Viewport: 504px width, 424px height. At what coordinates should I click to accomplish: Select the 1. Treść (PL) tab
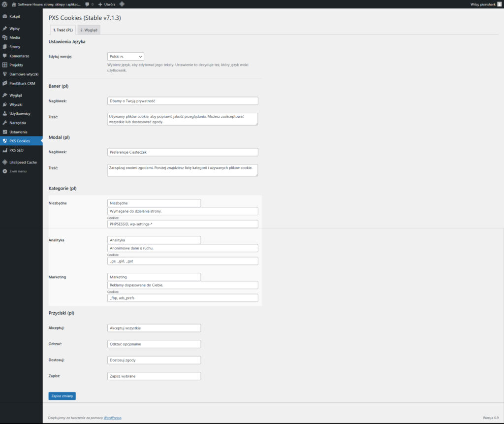click(x=63, y=30)
